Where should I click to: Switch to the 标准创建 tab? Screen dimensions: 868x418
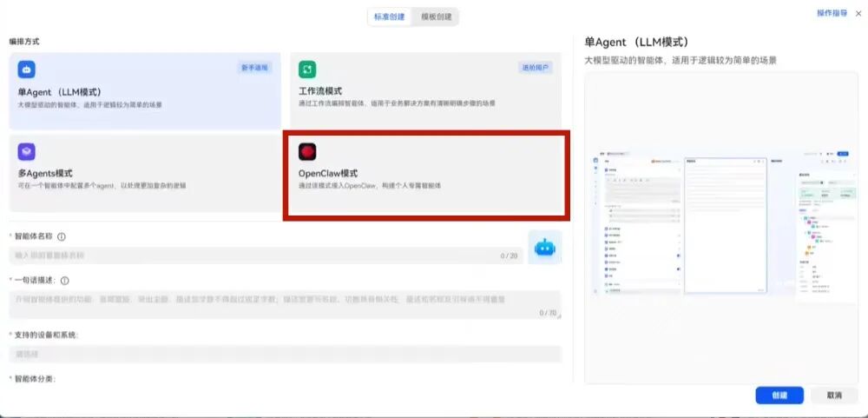pos(390,17)
